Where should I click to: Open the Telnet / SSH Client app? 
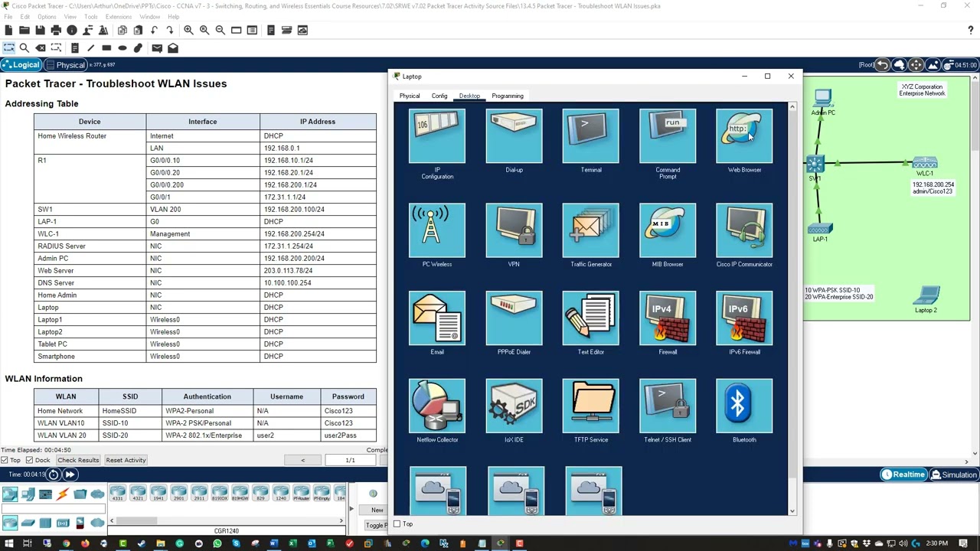[668, 406]
